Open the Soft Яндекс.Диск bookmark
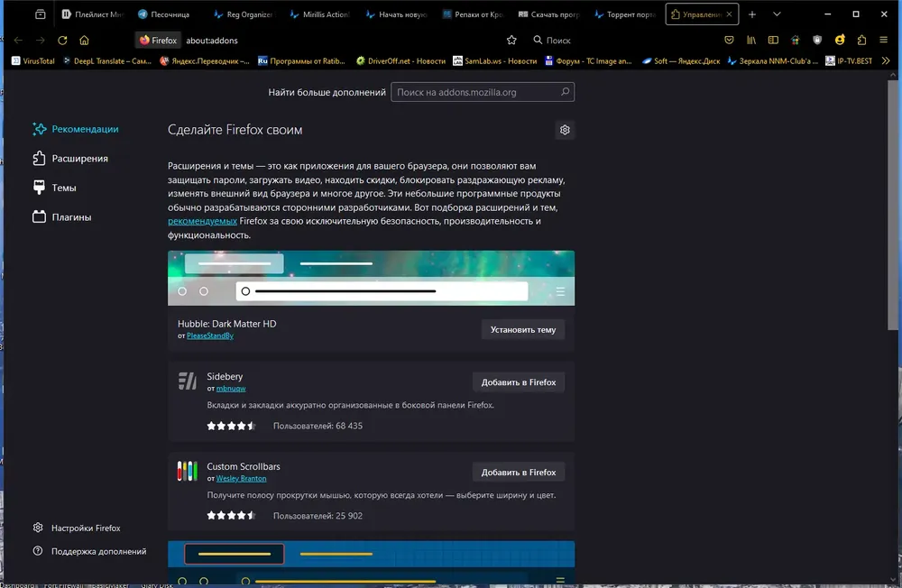902x588 pixels. [681, 61]
